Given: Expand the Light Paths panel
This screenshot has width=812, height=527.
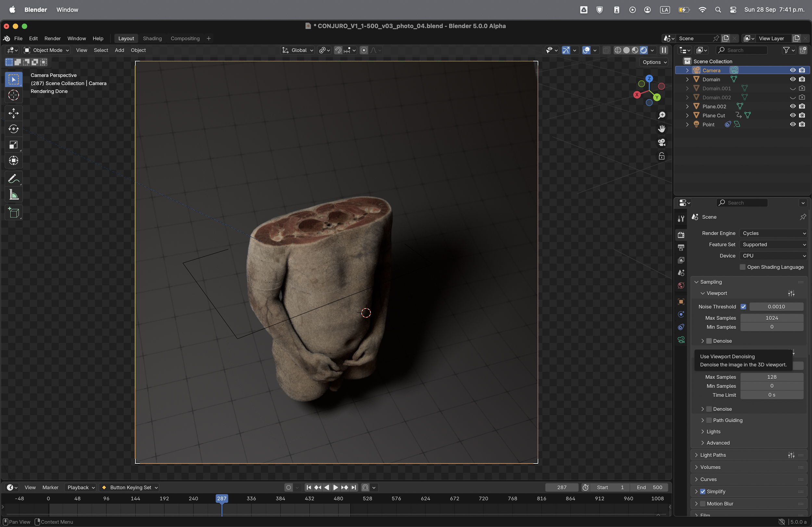Looking at the screenshot, I should pyautogui.click(x=713, y=455).
